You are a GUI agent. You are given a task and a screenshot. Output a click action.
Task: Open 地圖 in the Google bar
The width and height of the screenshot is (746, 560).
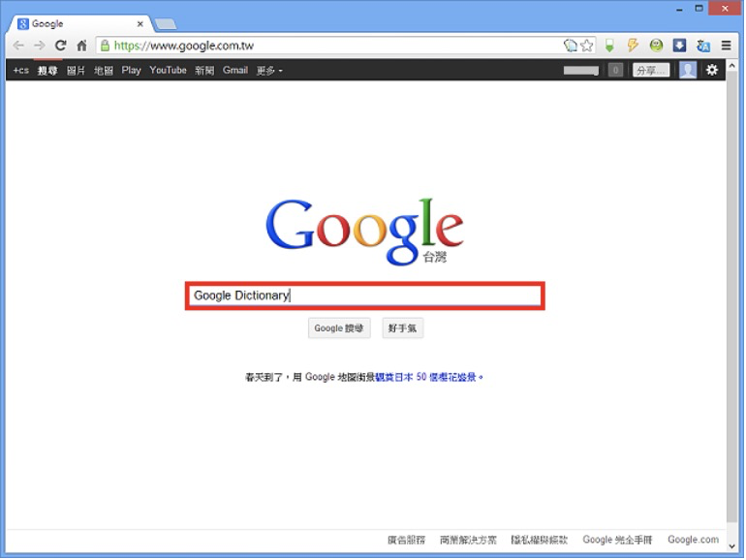click(104, 71)
